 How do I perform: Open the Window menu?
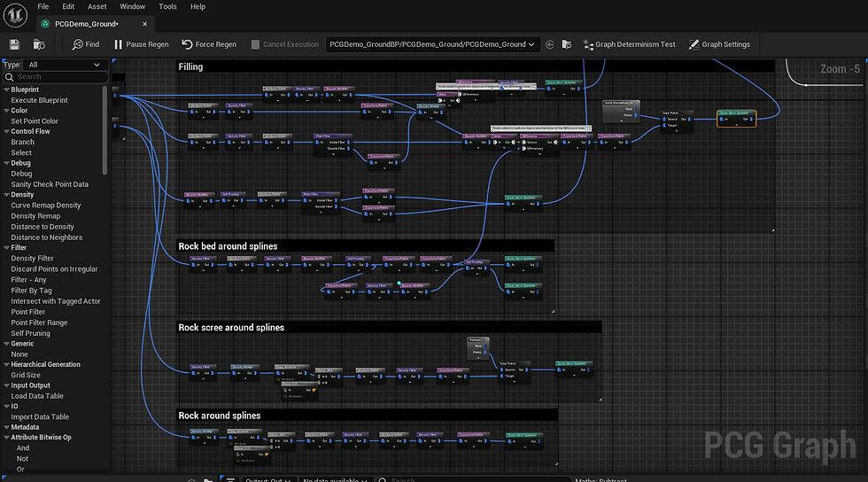pyautogui.click(x=132, y=7)
